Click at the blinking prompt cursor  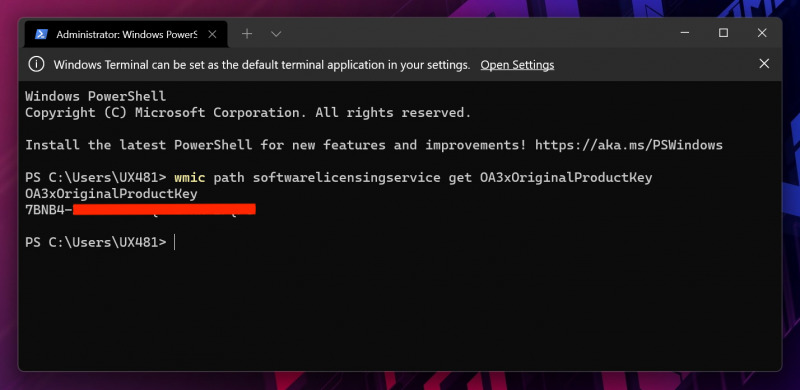[x=174, y=242]
